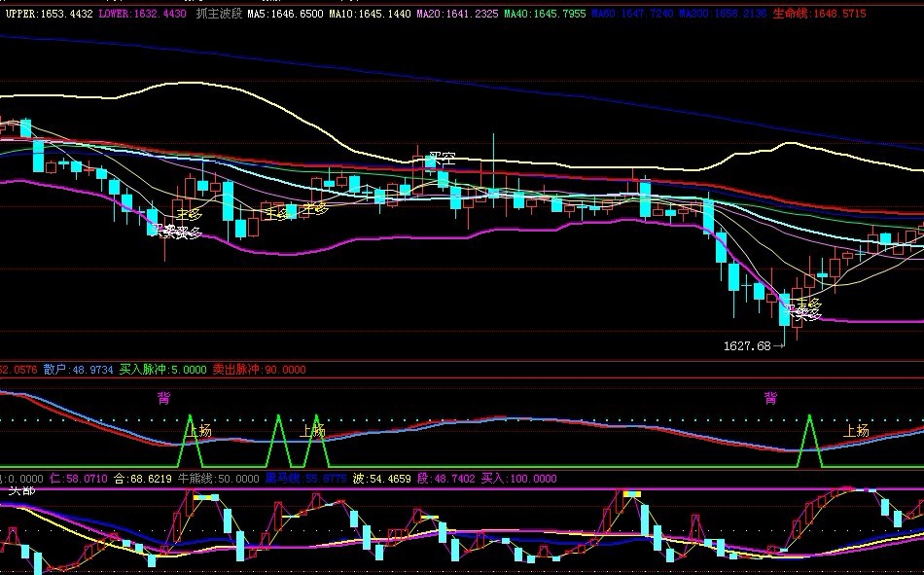Click the 牛熊线:50.0000 indicator value

coord(218,479)
